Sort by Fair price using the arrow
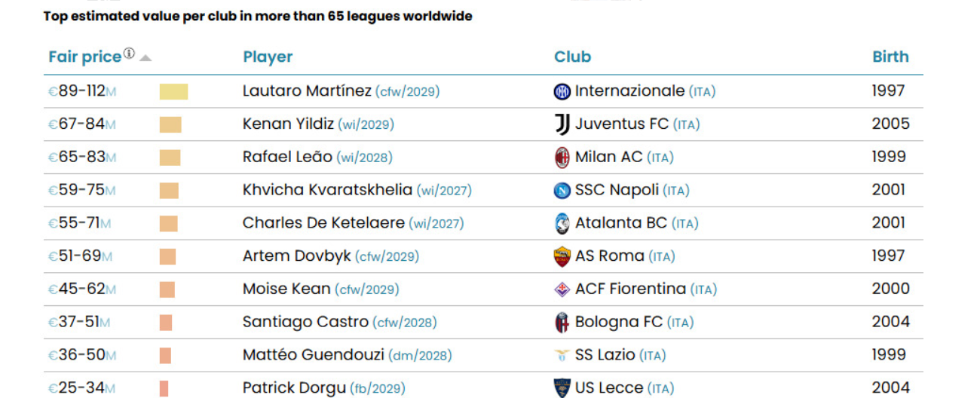This screenshot has height=398, width=980. (x=145, y=58)
